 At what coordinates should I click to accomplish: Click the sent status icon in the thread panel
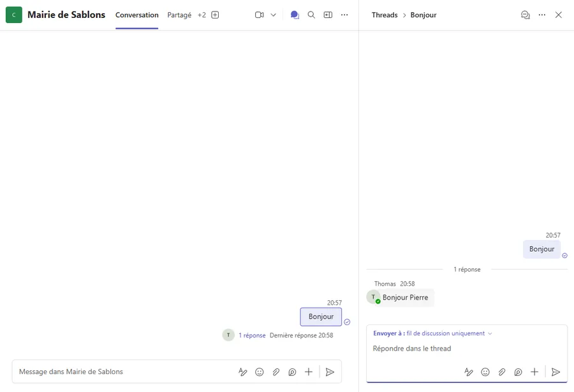click(564, 256)
